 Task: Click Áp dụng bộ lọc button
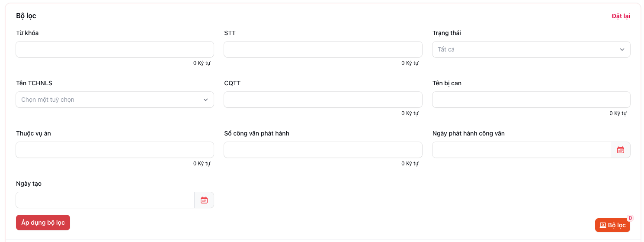pos(43,223)
